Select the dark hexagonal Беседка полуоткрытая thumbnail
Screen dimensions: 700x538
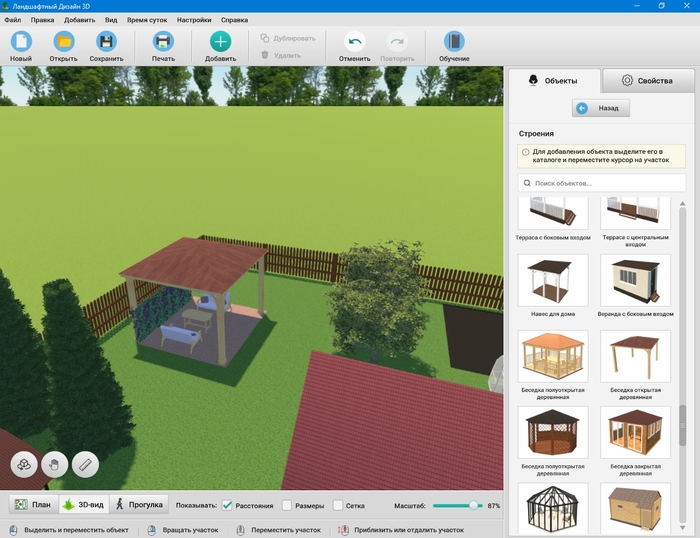pyautogui.click(x=553, y=432)
